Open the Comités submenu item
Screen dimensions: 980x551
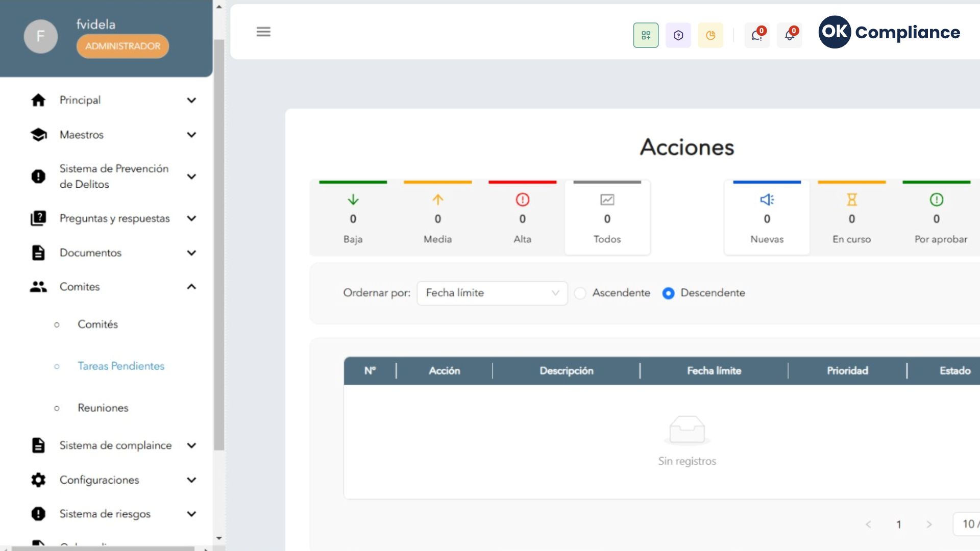click(97, 324)
